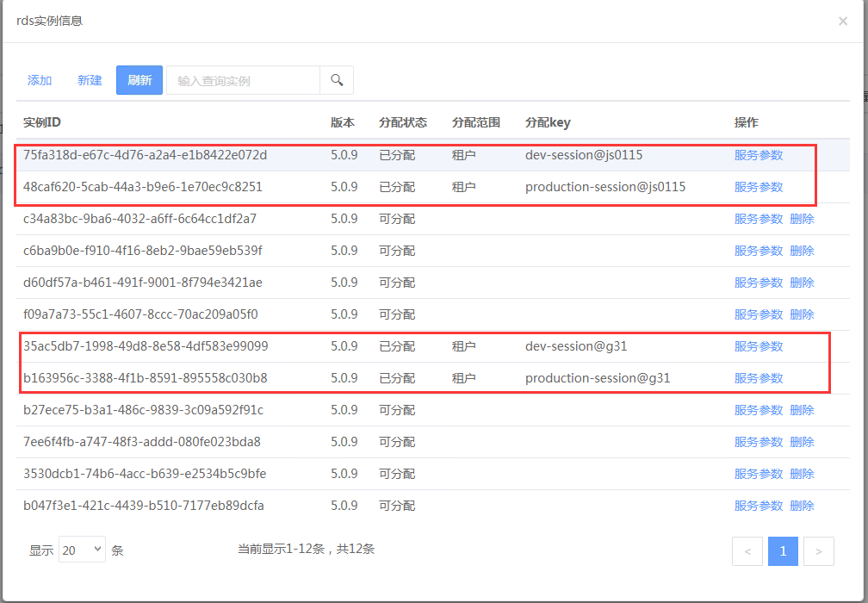Select instance ID 3530dcb1-74b6-4acc-b639-e2534b5c9bfe
The width and height of the screenshot is (868, 603).
point(145,474)
